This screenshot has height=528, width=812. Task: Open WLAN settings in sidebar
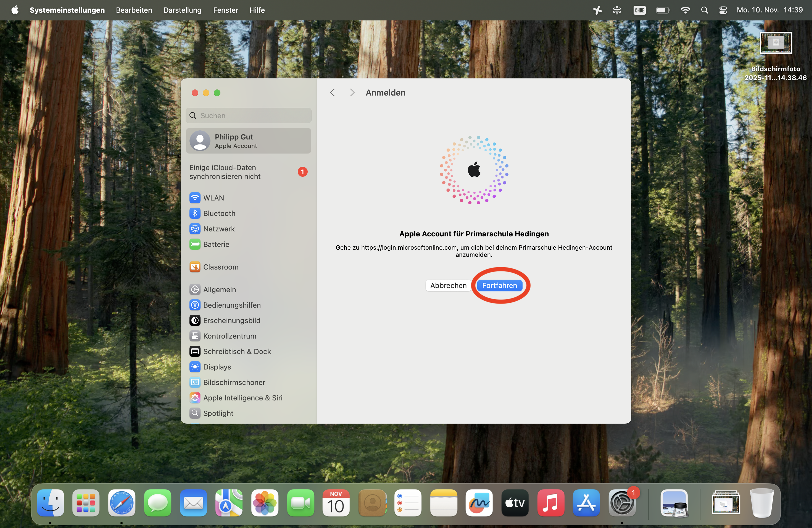[x=213, y=198]
